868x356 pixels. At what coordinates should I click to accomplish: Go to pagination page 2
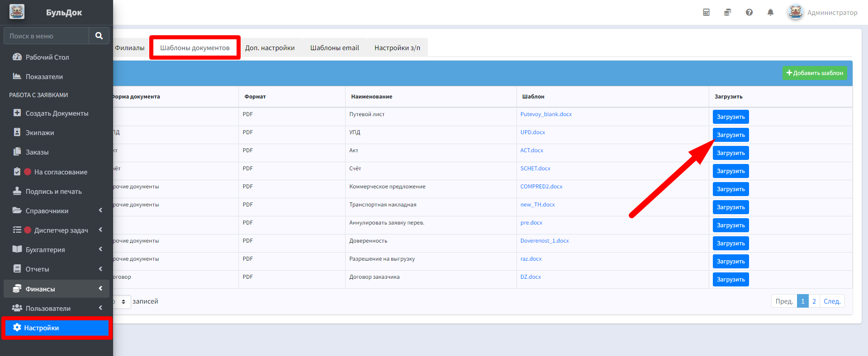pyautogui.click(x=814, y=301)
